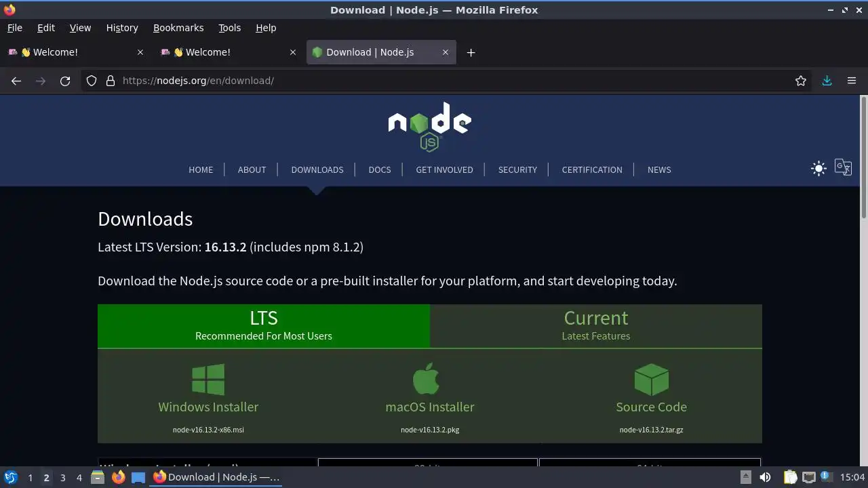Open the DOCS navigation link
868x488 pixels.
pos(380,169)
